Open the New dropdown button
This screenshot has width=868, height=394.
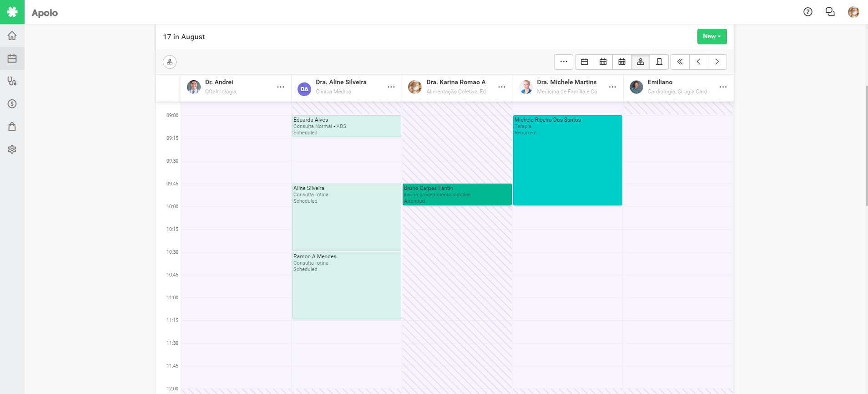[x=712, y=36]
